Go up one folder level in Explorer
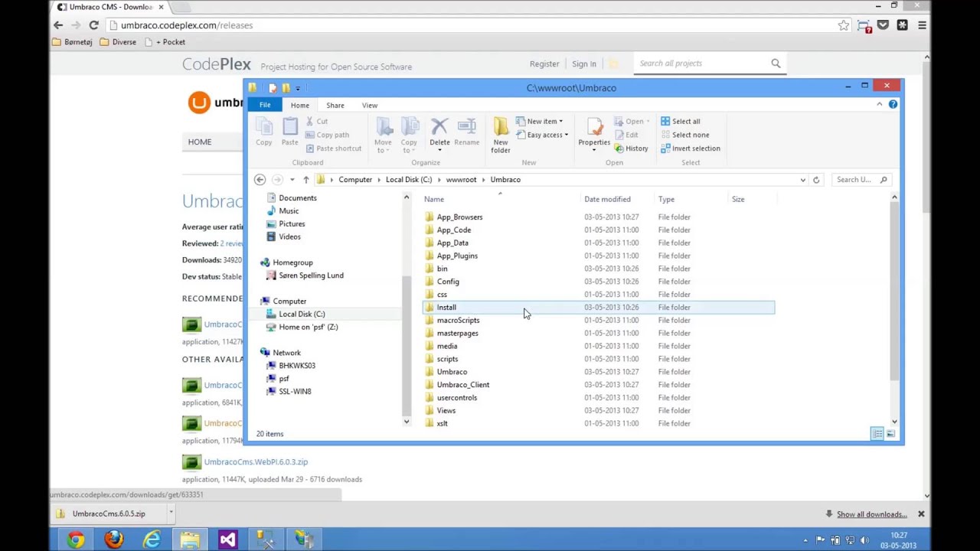The height and width of the screenshot is (551, 980). 305,180
